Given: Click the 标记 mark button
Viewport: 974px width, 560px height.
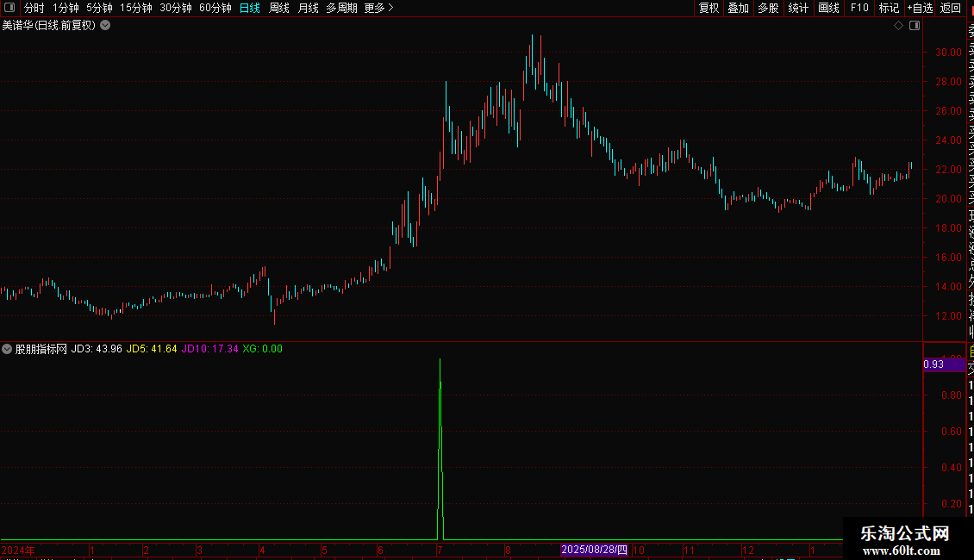Looking at the screenshot, I should pos(889,8).
